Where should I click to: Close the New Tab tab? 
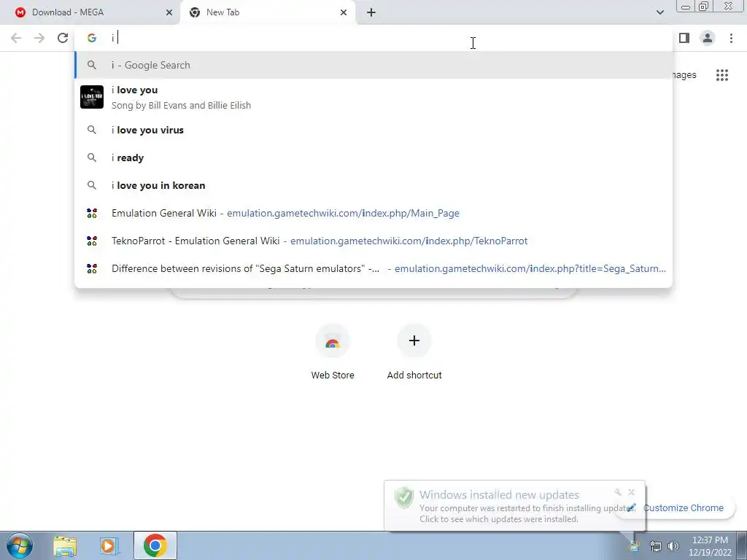(x=344, y=13)
